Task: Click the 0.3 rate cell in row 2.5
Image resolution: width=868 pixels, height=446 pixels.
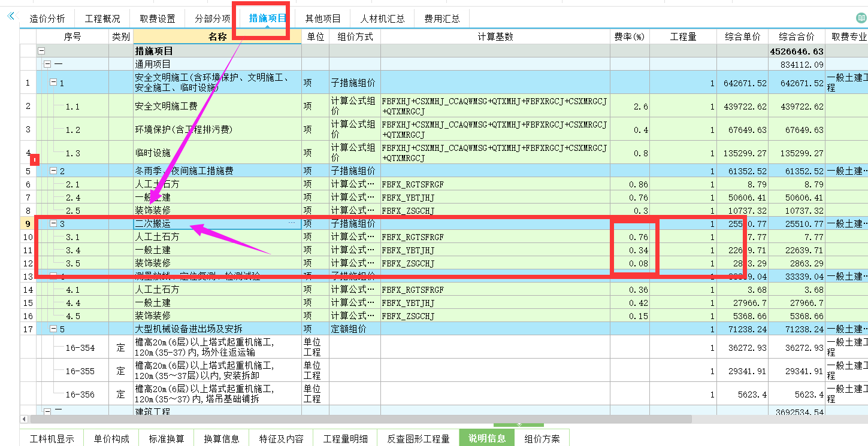Action: tap(630, 211)
